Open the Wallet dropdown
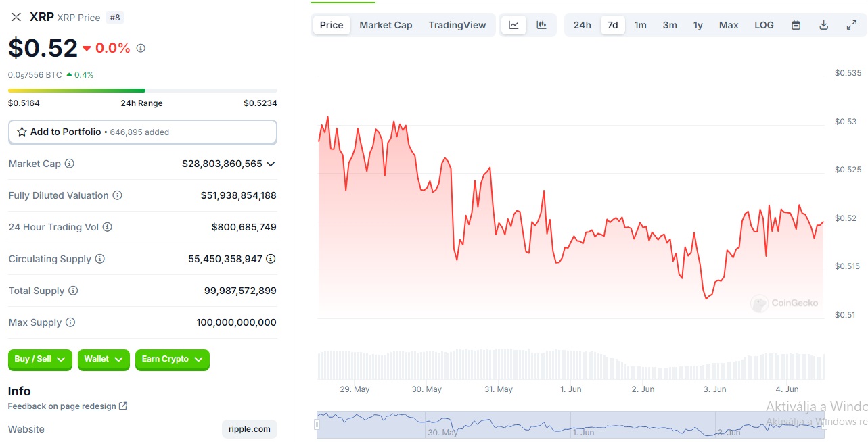Screen dimensions: 868x442 (x=104, y=360)
